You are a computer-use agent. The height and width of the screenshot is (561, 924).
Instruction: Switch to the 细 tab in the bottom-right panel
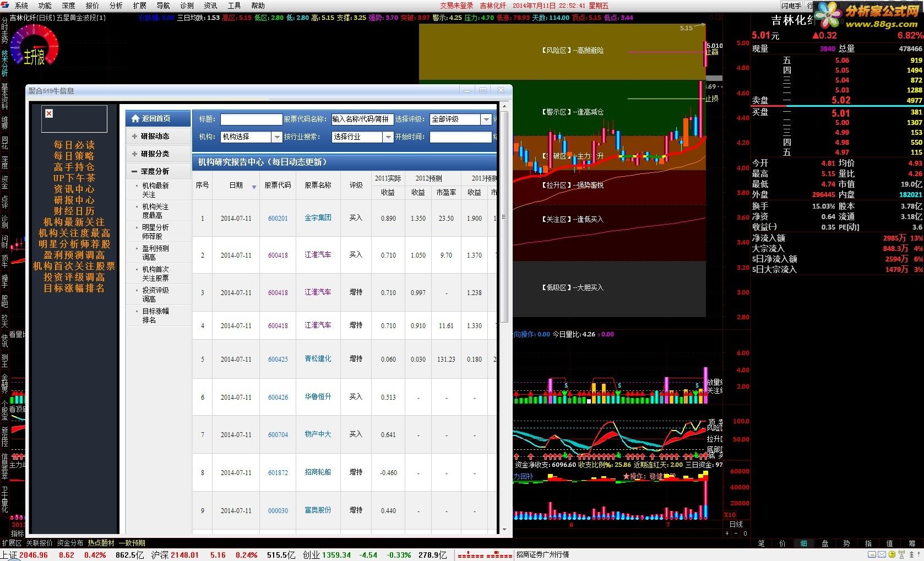point(803,543)
